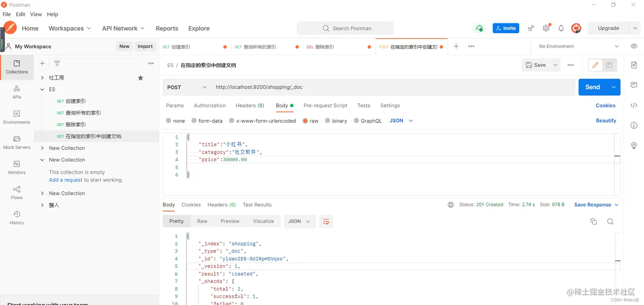This screenshot has width=644, height=305.
Task: Click the lightbulb related requests icon
Action: pyautogui.click(x=634, y=145)
